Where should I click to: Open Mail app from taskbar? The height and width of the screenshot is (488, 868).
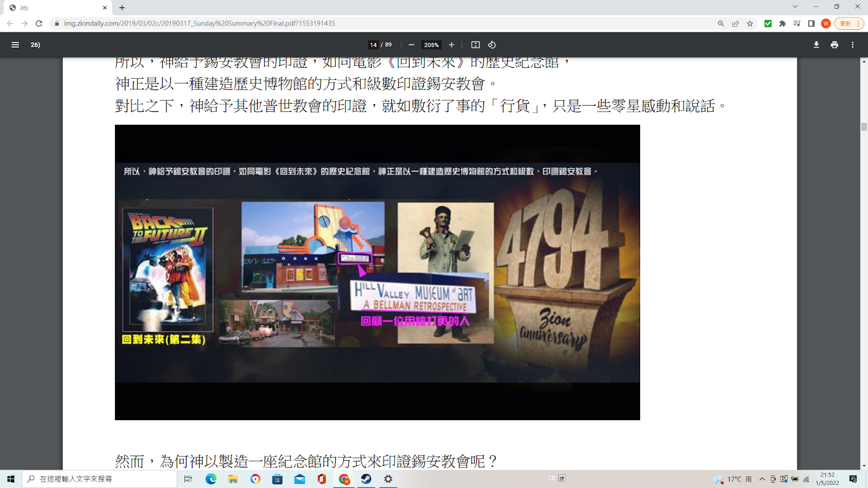click(x=299, y=479)
